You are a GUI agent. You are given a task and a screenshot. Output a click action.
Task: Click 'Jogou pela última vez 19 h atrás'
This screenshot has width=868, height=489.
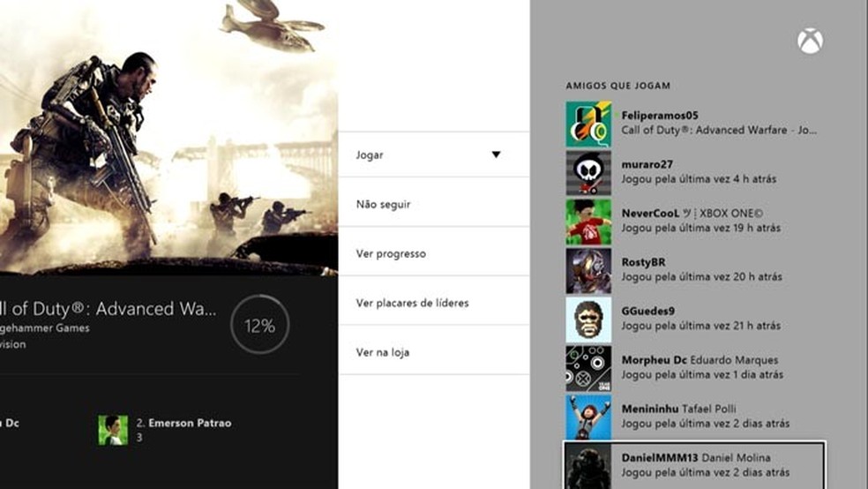click(x=700, y=228)
